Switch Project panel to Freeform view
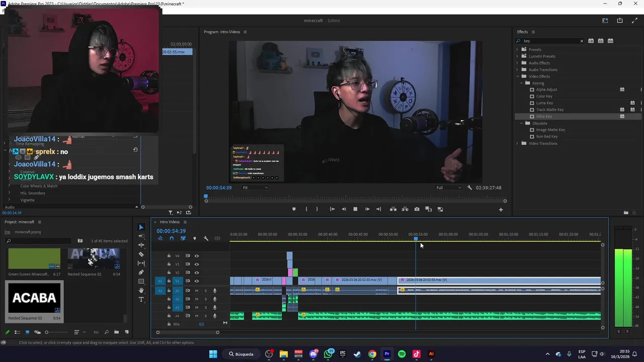 37,332
